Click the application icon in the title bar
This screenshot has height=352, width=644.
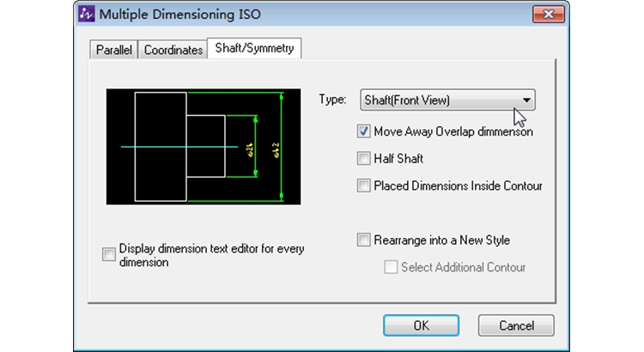(x=87, y=15)
